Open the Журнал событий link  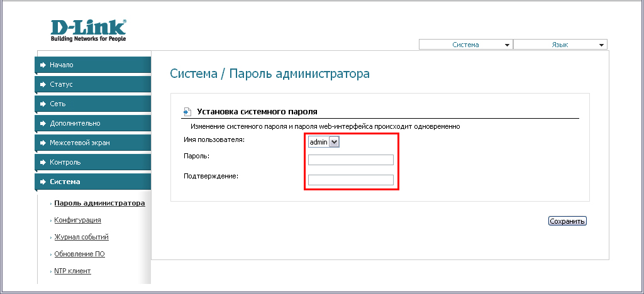tap(81, 237)
